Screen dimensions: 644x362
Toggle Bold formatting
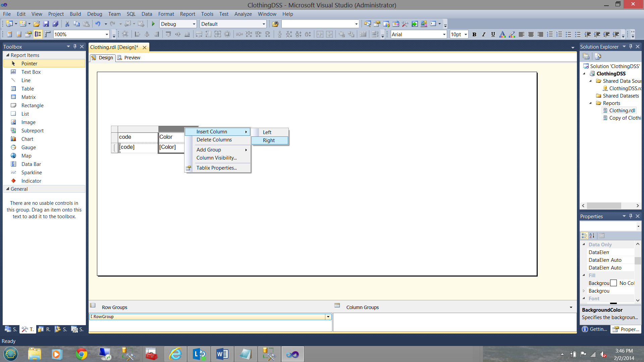tap(474, 34)
